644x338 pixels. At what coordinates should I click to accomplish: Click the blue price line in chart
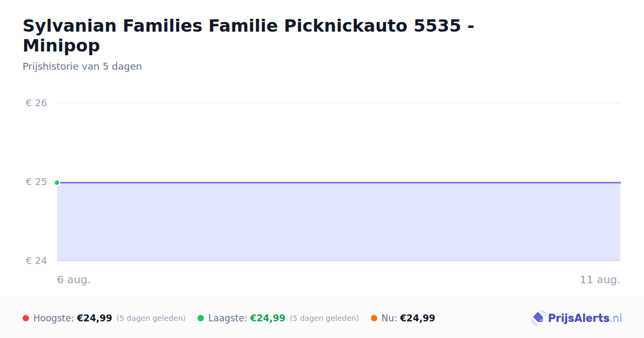pyautogui.click(x=339, y=182)
